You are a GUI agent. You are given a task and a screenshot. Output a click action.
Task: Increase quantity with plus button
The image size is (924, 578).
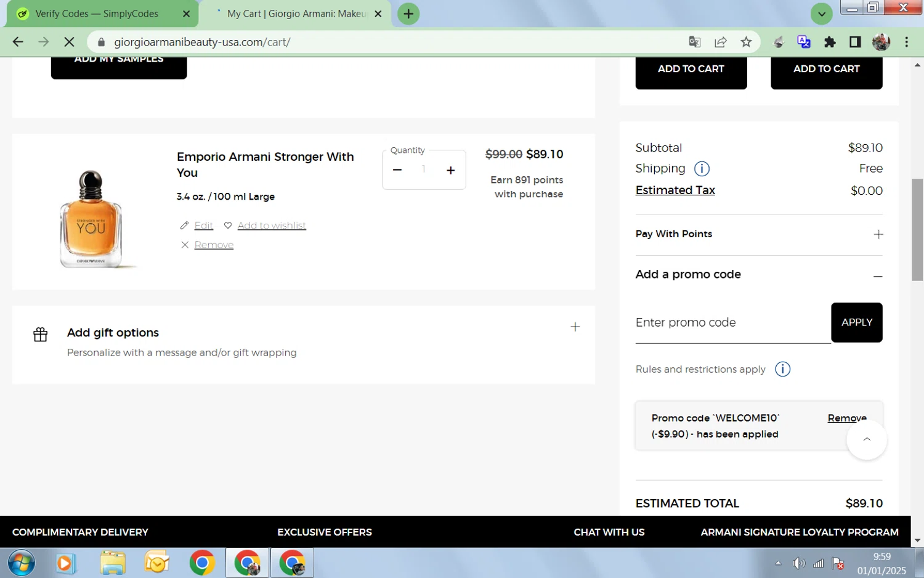click(450, 170)
